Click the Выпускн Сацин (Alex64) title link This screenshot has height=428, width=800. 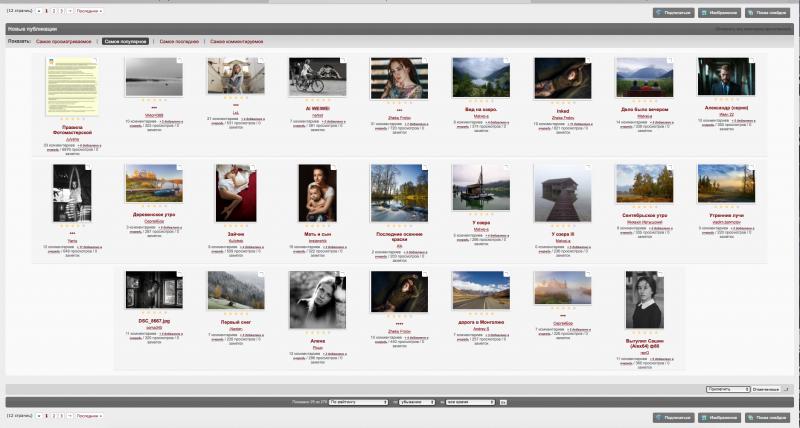pyautogui.click(x=644, y=343)
